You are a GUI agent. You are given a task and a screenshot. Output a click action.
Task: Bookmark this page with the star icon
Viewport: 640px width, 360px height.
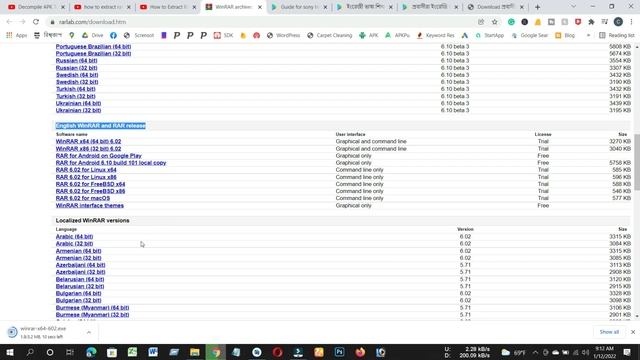(x=494, y=22)
